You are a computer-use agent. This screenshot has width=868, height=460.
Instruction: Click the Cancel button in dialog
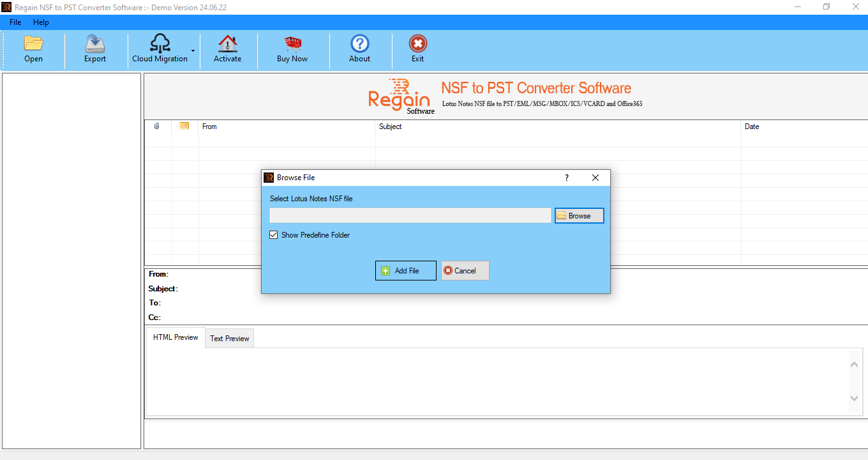[x=465, y=271]
